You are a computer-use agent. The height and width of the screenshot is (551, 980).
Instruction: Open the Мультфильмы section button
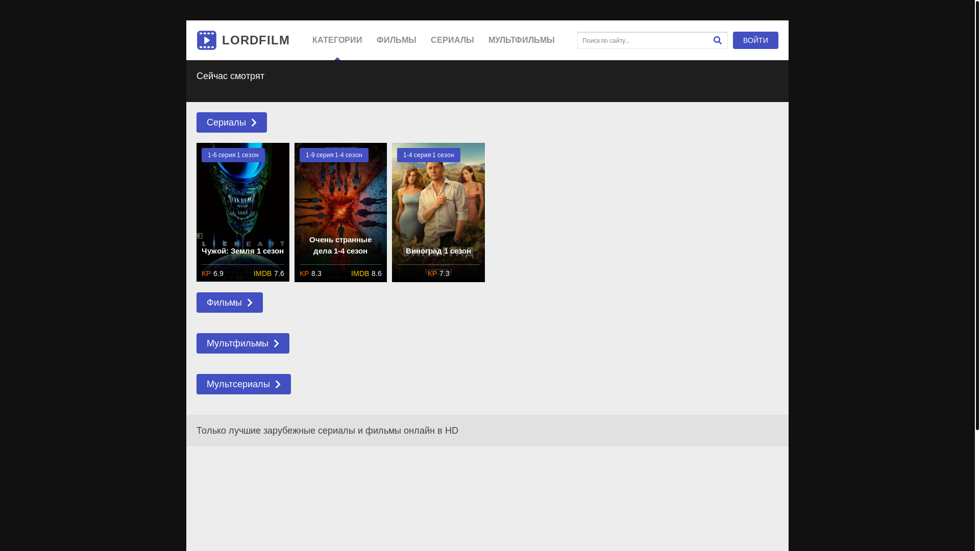coord(243,343)
